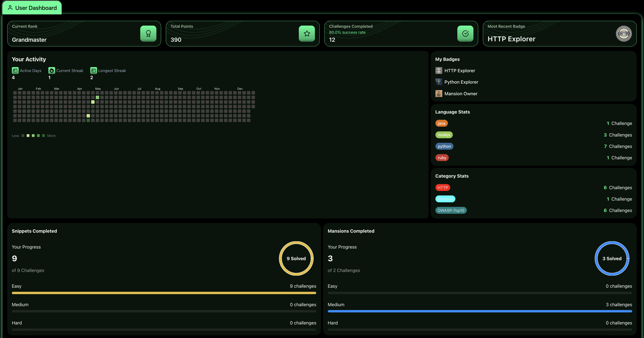Click the '80.0% success rate' text
This screenshot has width=644, height=338.
click(347, 32)
